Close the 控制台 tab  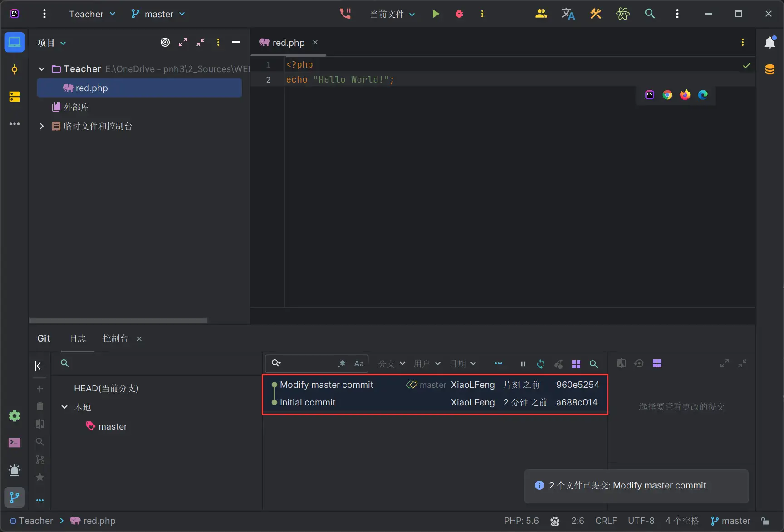(139, 339)
